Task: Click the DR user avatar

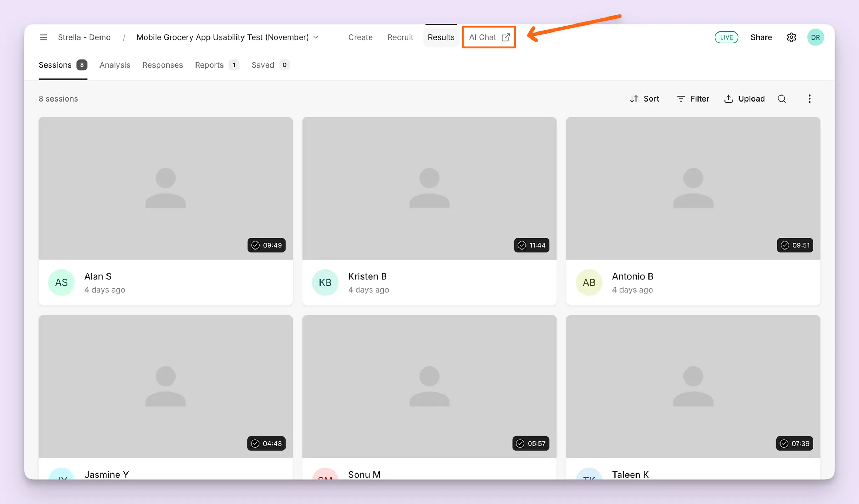Action: (815, 37)
